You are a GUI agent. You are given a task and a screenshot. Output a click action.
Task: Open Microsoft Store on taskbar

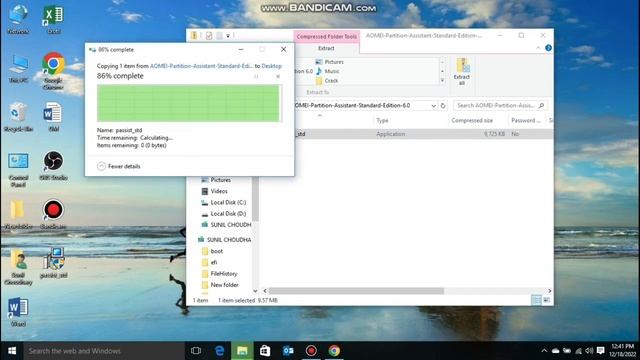(265, 351)
